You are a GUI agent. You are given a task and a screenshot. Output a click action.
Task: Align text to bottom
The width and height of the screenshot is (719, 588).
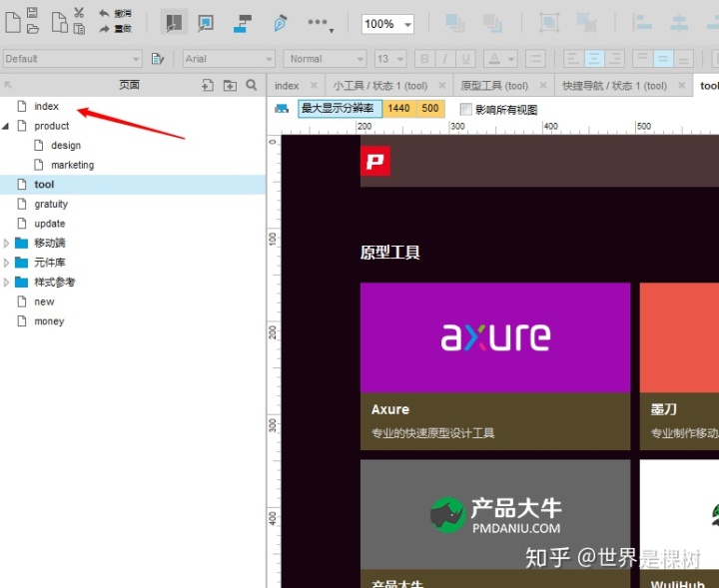[683, 59]
